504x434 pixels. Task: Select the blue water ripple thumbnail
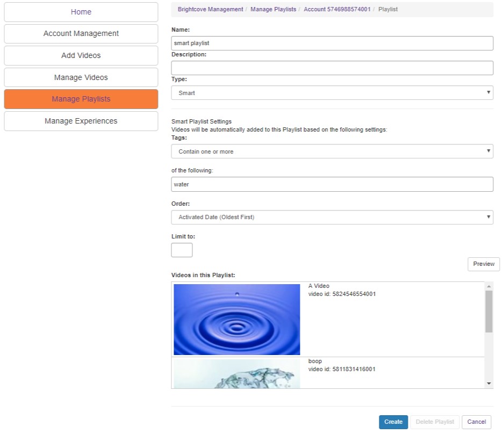[x=237, y=319]
